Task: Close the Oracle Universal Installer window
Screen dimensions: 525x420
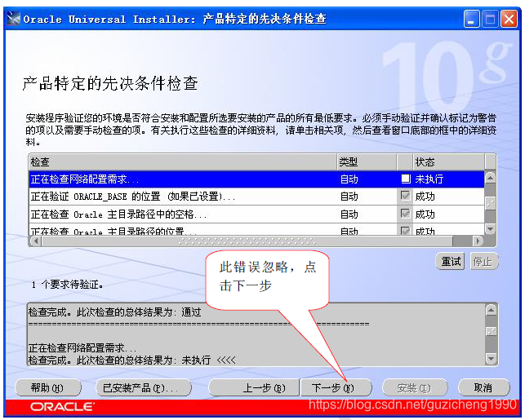Action: [x=509, y=19]
